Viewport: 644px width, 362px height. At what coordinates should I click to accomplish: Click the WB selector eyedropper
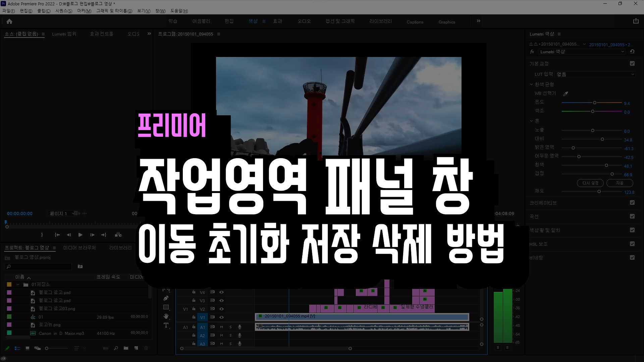566,94
